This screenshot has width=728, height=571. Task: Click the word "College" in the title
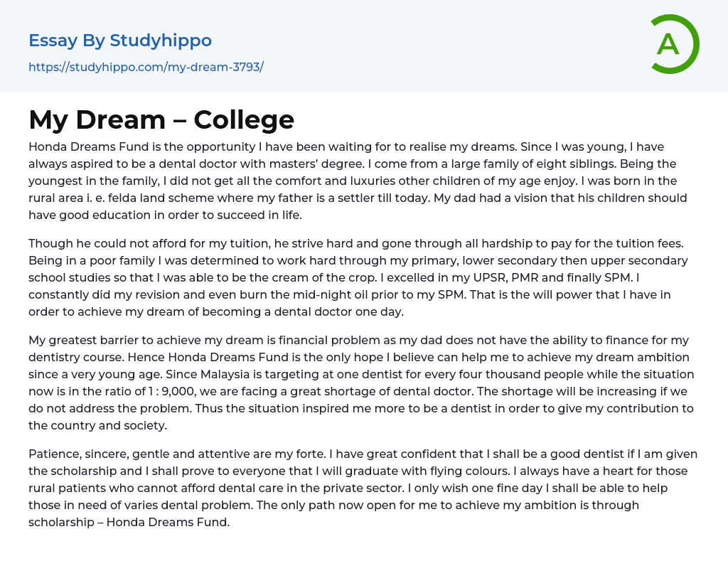[x=244, y=119]
